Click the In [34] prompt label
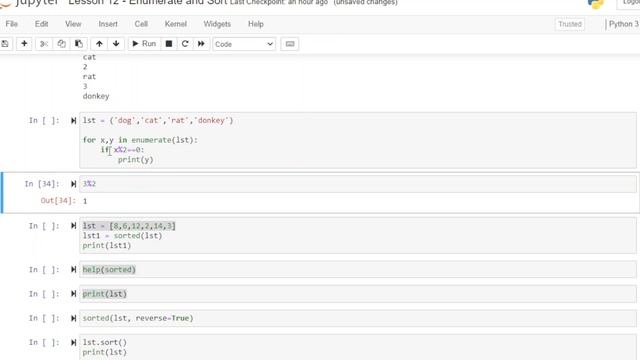 [x=42, y=184]
